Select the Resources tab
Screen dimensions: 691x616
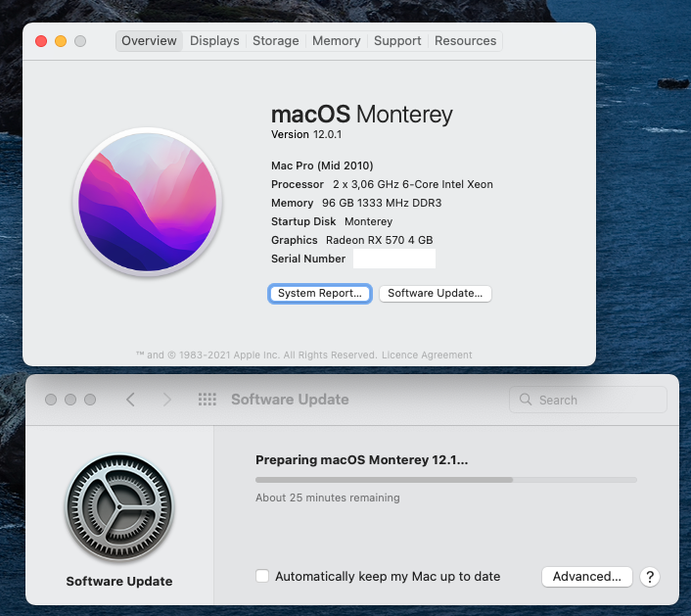click(465, 41)
